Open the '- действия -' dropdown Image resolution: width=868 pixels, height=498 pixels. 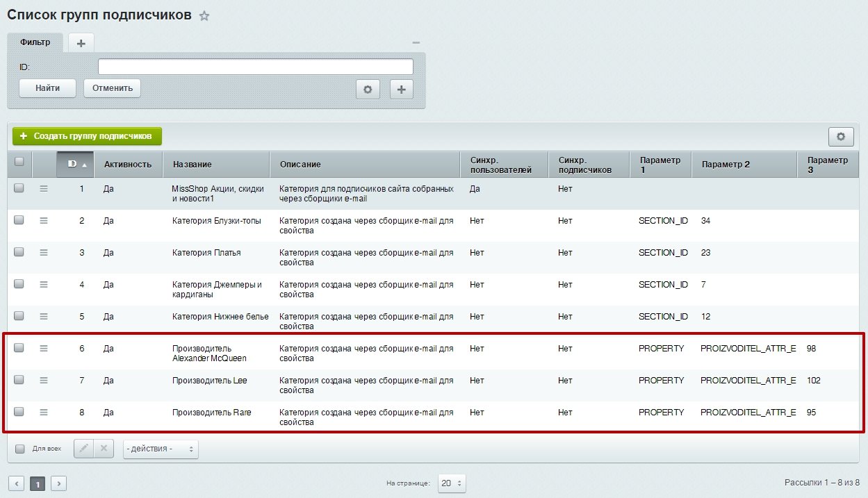(x=161, y=449)
